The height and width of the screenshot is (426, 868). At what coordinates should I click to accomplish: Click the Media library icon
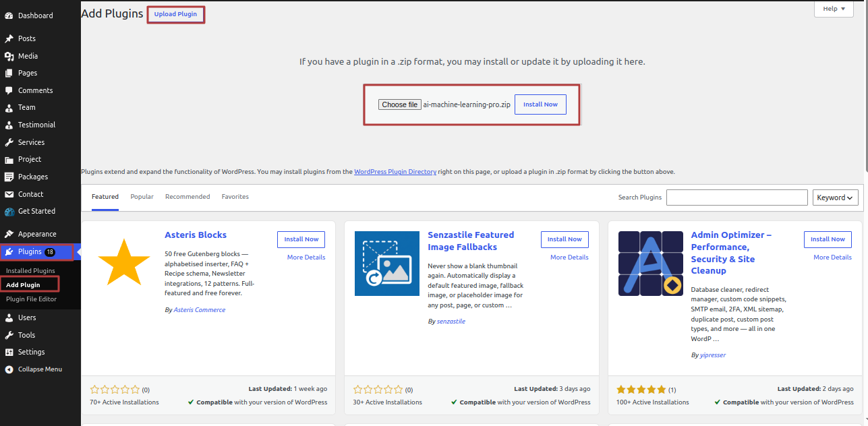click(9, 56)
